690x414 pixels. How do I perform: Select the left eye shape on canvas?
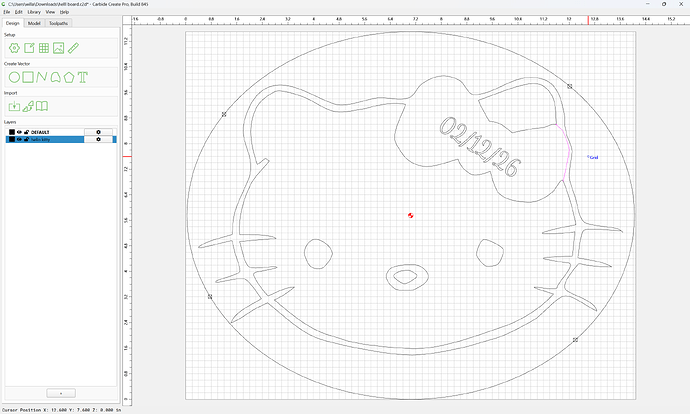[318, 254]
